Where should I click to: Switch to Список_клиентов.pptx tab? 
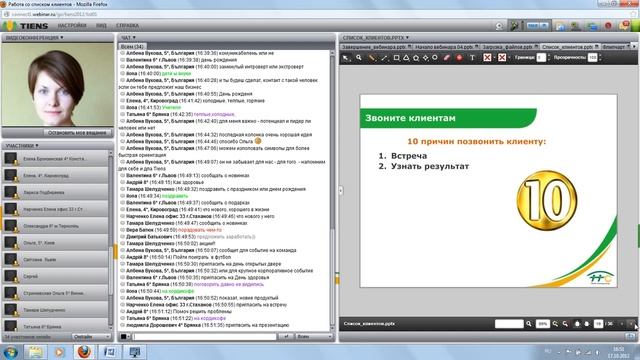tap(570, 47)
